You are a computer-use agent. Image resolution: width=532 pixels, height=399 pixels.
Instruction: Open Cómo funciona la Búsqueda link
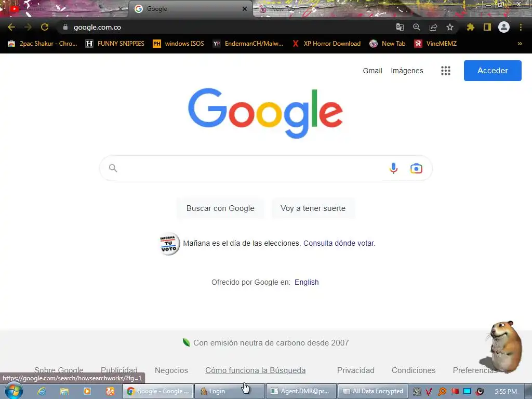(256, 370)
